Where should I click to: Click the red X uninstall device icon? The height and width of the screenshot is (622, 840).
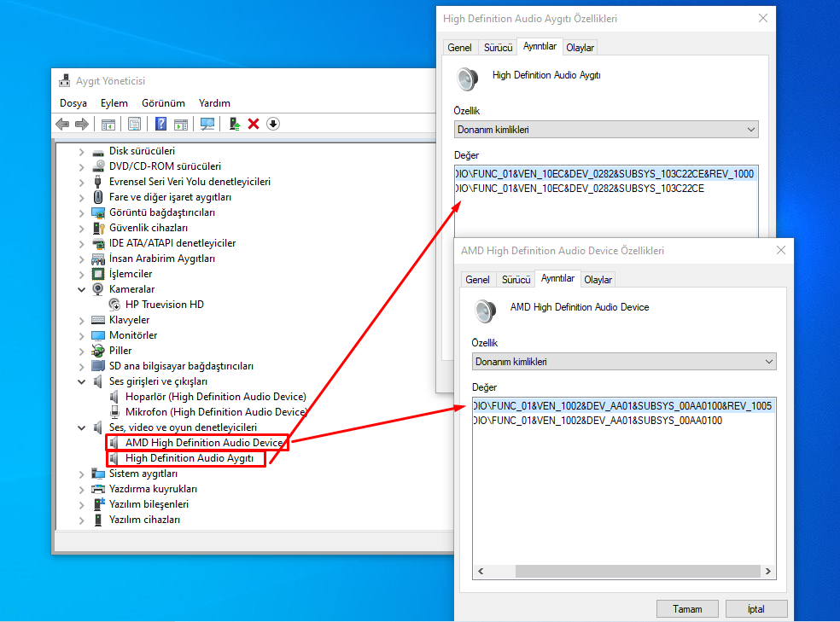click(x=254, y=125)
